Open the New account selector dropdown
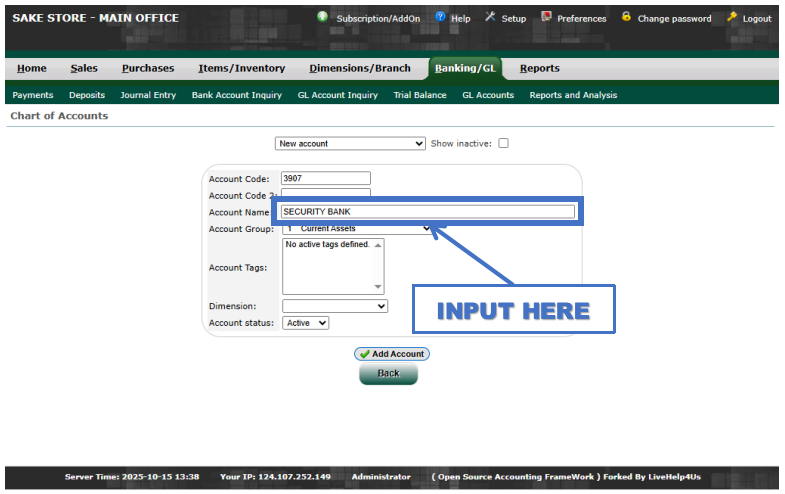Viewport: 785px width, 494px height. 350,143
